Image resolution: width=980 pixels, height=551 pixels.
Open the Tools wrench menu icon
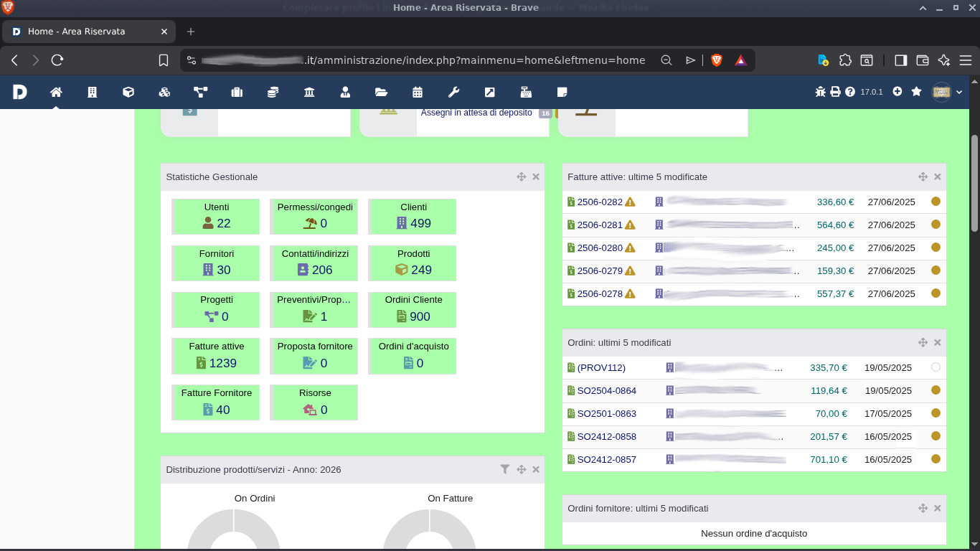(453, 92)
